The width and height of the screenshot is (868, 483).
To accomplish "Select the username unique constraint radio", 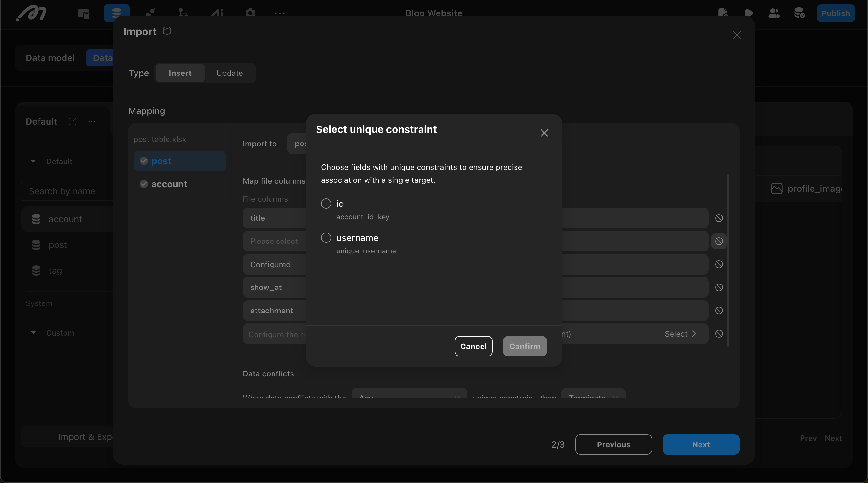I will tap(326, 238).
